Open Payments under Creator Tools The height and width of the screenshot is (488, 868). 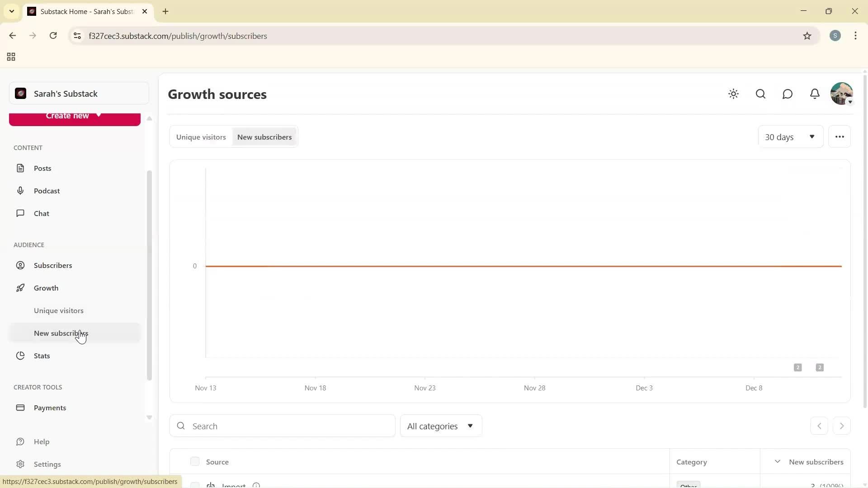pyautogui.click(x=50, y=408)
